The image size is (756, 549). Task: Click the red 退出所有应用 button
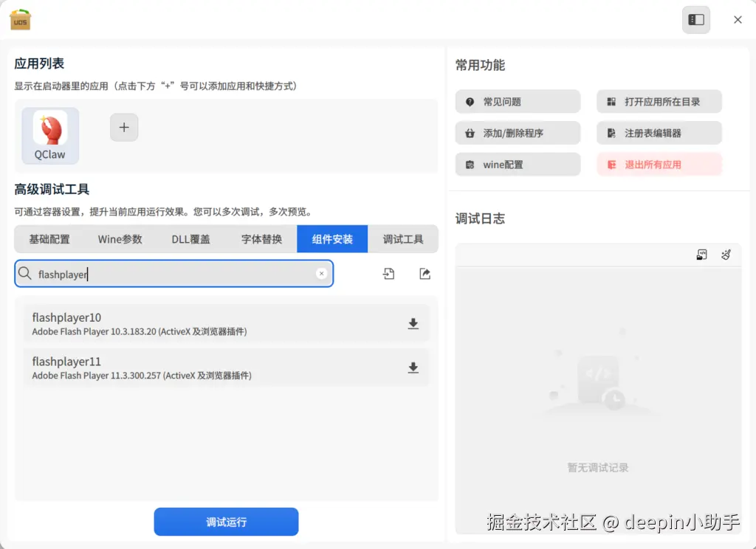click(x=659, y=165)
